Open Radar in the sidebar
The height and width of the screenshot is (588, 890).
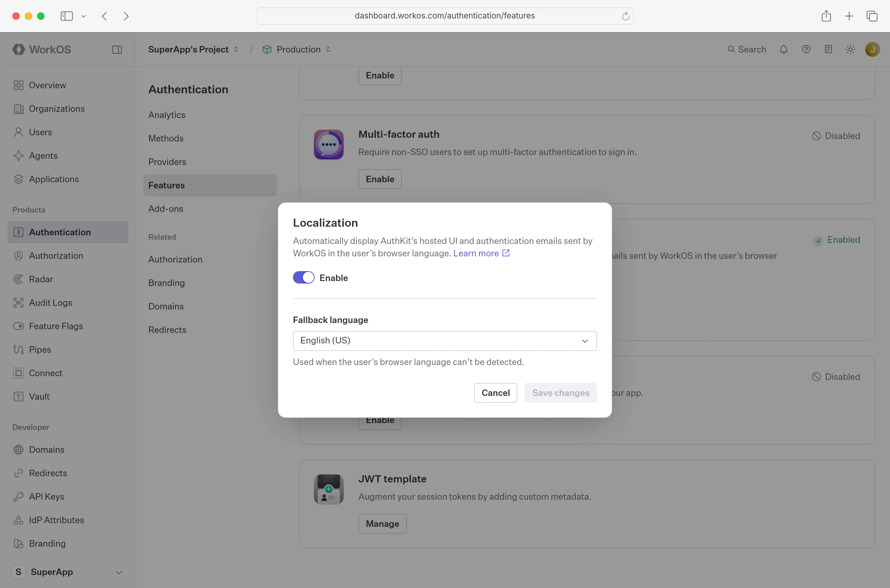click(68, 279)
